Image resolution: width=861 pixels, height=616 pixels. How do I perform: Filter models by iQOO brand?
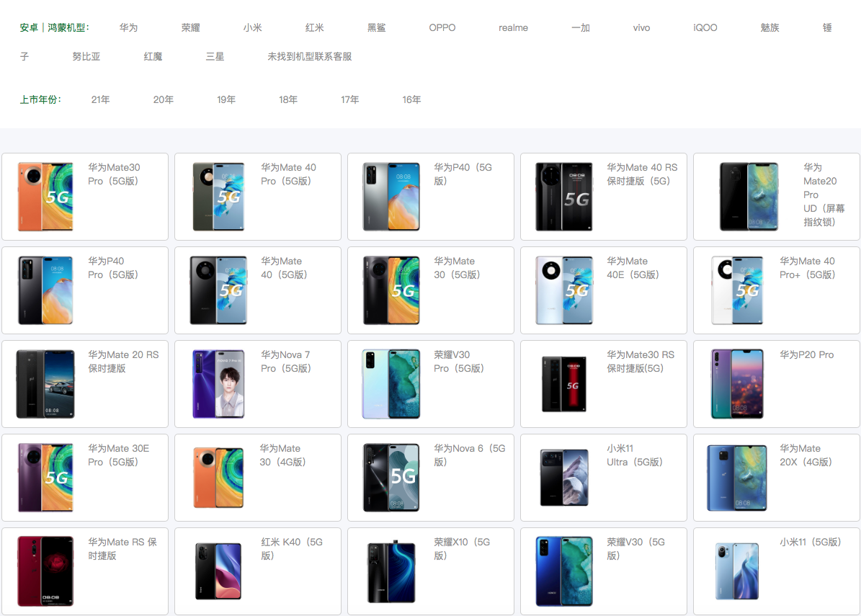coord(705,27)
